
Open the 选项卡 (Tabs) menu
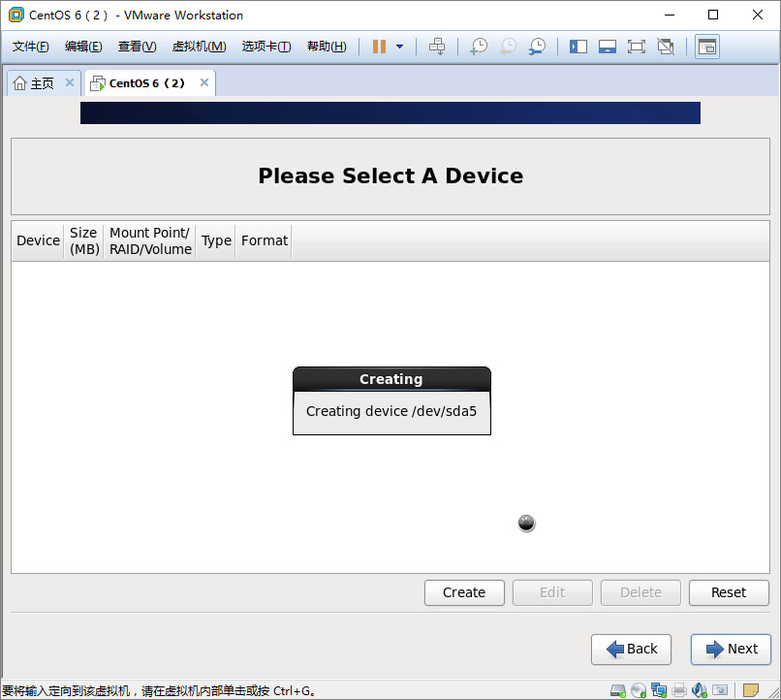coord(266,47)
